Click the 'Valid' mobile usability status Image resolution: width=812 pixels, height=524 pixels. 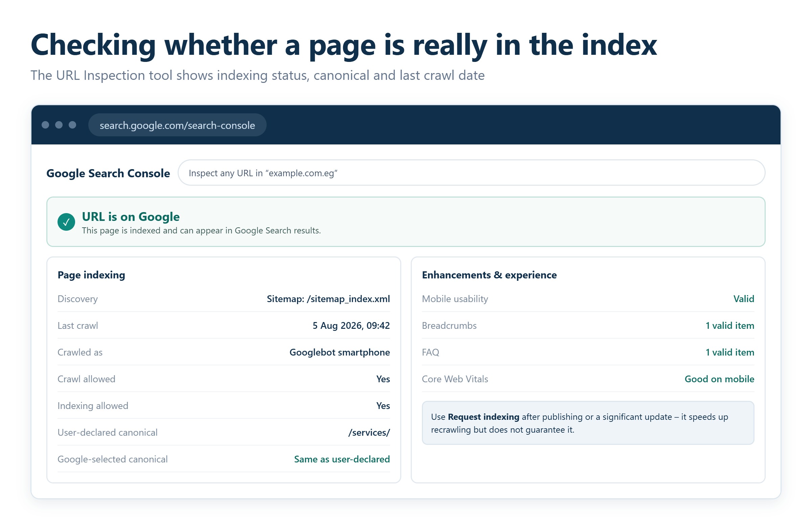pos(744,299)
